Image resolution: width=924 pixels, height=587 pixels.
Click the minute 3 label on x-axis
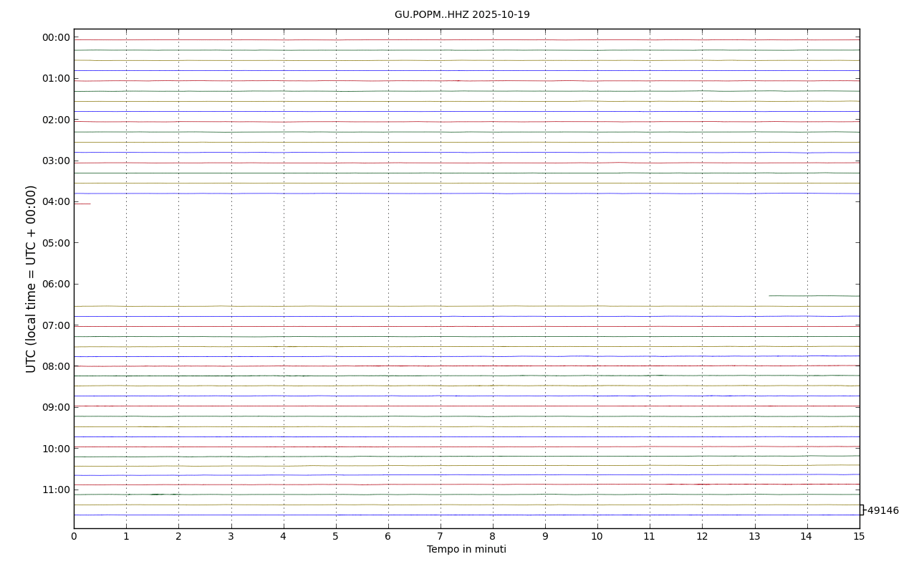tap(231, 537)
